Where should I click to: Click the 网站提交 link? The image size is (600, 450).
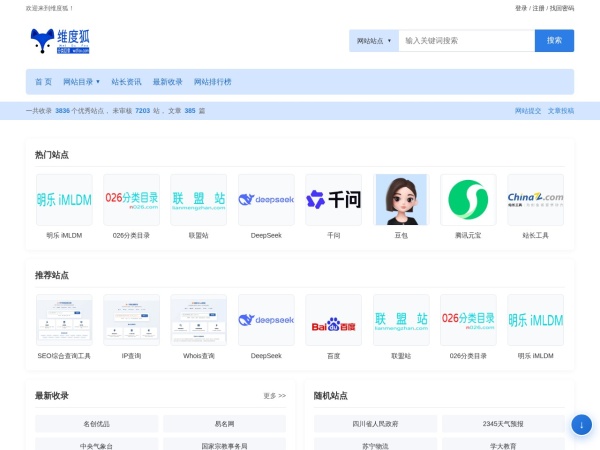(x=527, y=111)
